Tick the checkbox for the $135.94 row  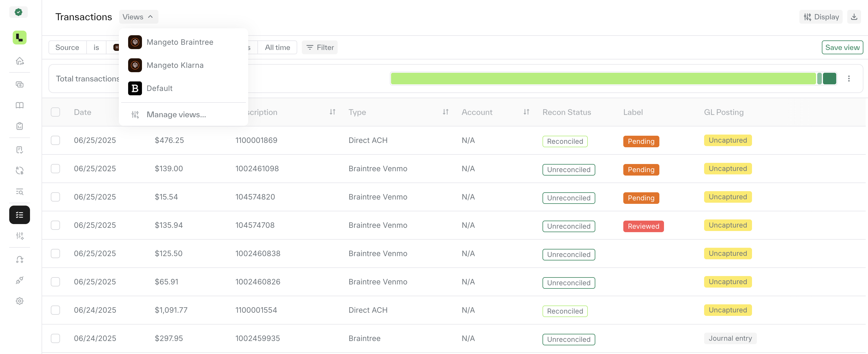pos(55,225)
